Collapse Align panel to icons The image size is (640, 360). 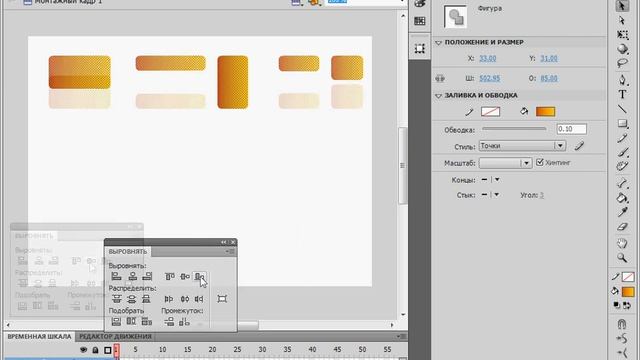223,242
